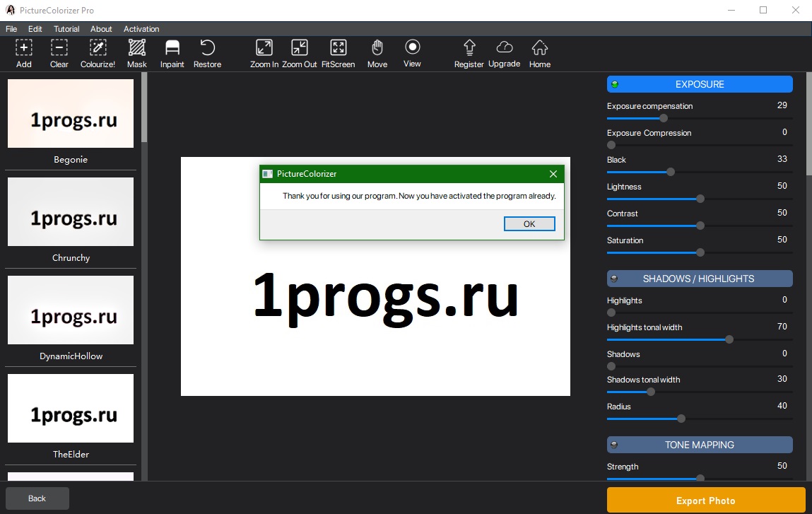
Task: Open the Tutorial menu
Action: 66,29
